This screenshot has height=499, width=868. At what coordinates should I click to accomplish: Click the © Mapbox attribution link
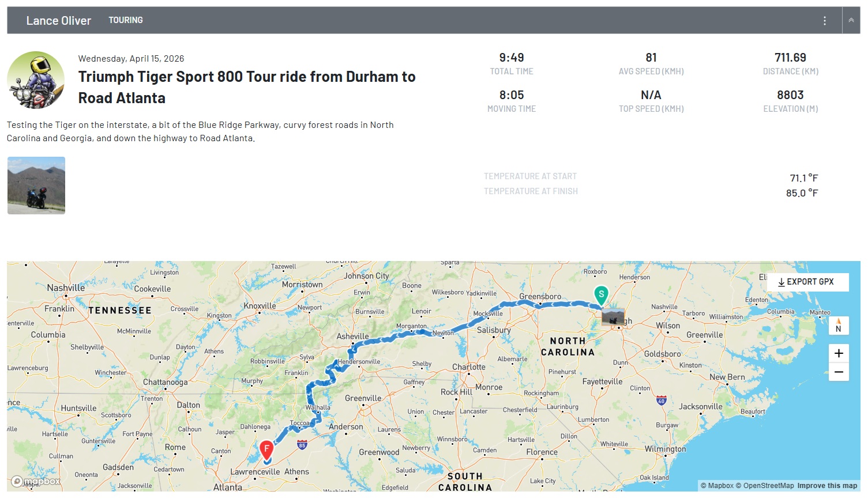717,485
